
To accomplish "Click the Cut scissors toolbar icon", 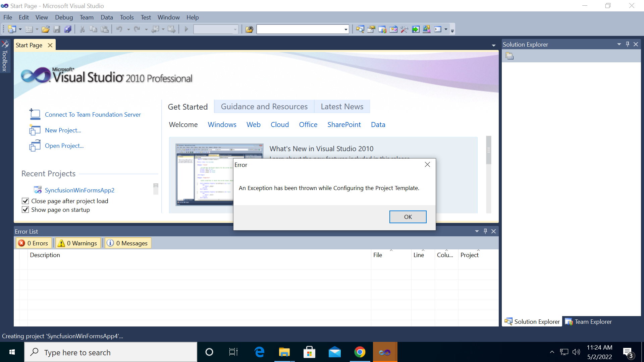I will point(82,29).
